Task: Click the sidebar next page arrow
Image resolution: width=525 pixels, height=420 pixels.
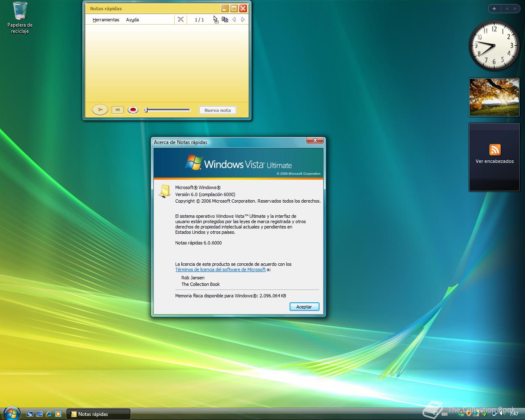Action: (x=515, y=9)
